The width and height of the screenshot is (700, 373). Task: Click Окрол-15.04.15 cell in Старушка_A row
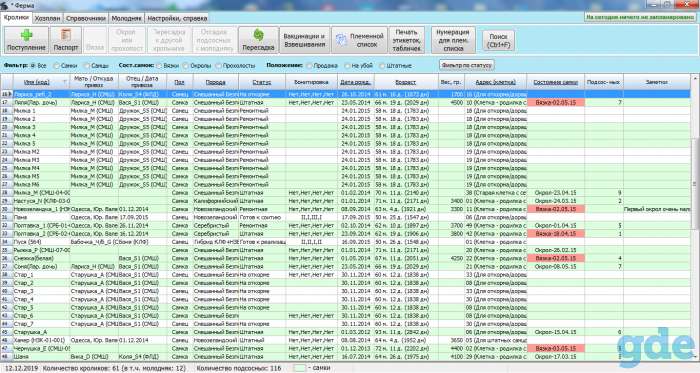[556, 332]
